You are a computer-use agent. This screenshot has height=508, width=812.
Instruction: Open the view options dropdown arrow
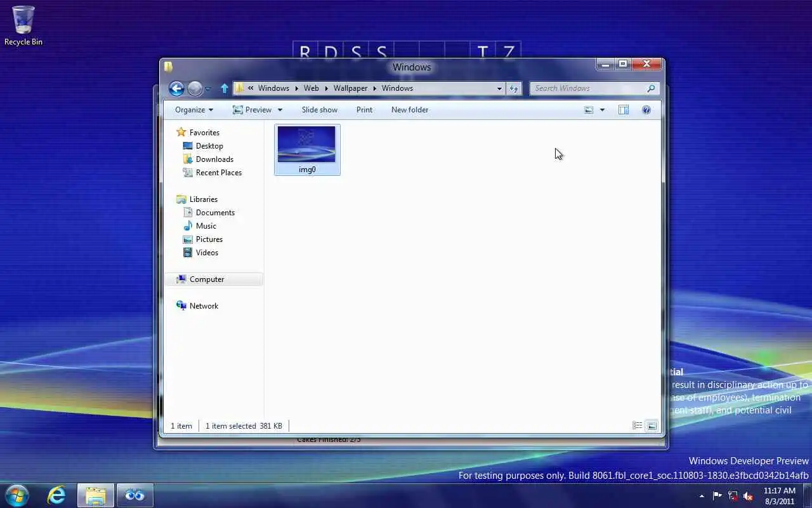pos(602,110)
